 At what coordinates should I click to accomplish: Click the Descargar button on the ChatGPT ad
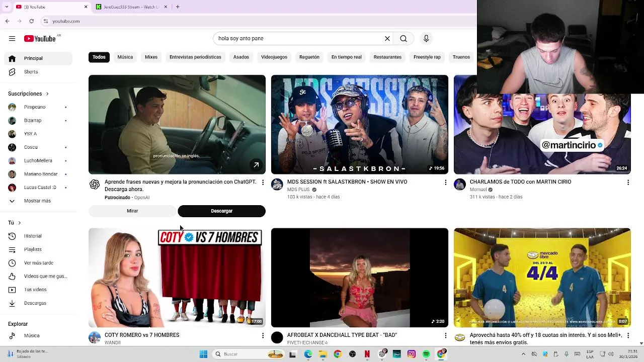221,211
